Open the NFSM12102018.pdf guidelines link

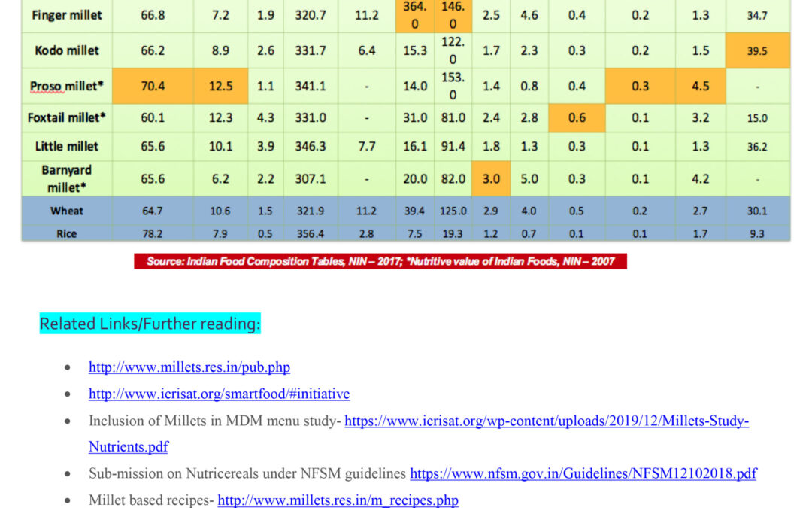583,473
